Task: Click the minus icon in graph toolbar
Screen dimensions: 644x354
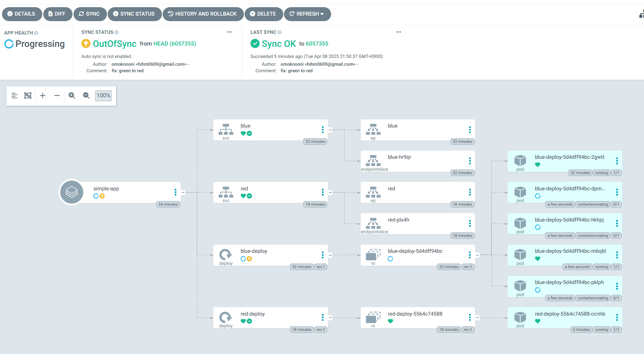Action: click(x=57, y=95)
